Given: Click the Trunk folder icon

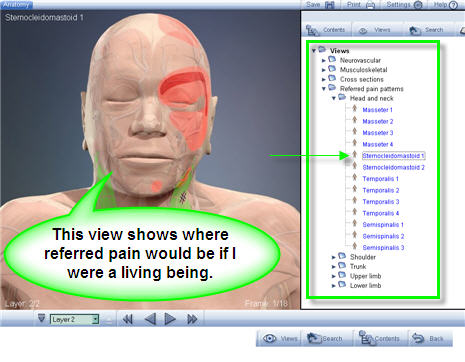Looking at the screenshot, I should pos(342,266).
